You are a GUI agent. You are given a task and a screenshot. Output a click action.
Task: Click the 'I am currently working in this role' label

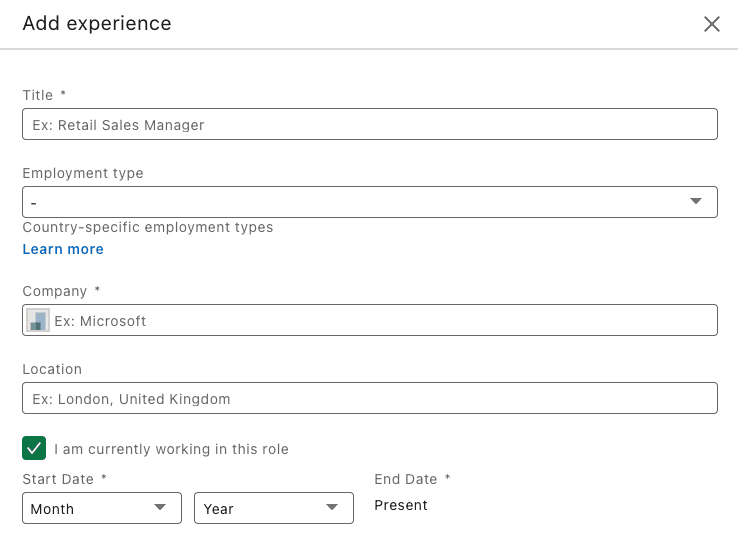171,449
